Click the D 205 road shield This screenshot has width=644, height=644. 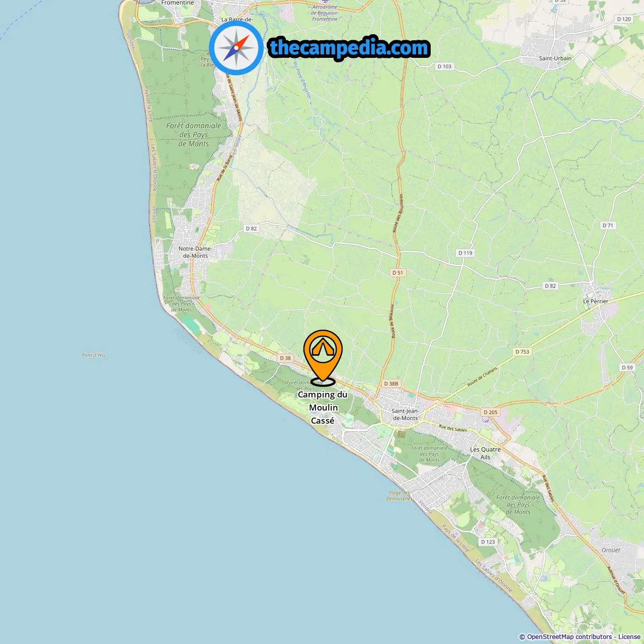pyautogui.click(x=491, y=412)
